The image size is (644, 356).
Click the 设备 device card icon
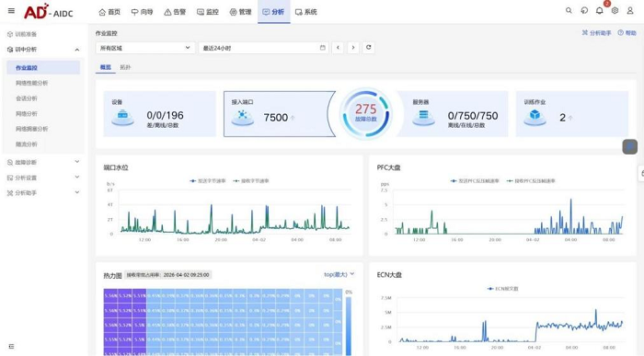click(122, 118)
